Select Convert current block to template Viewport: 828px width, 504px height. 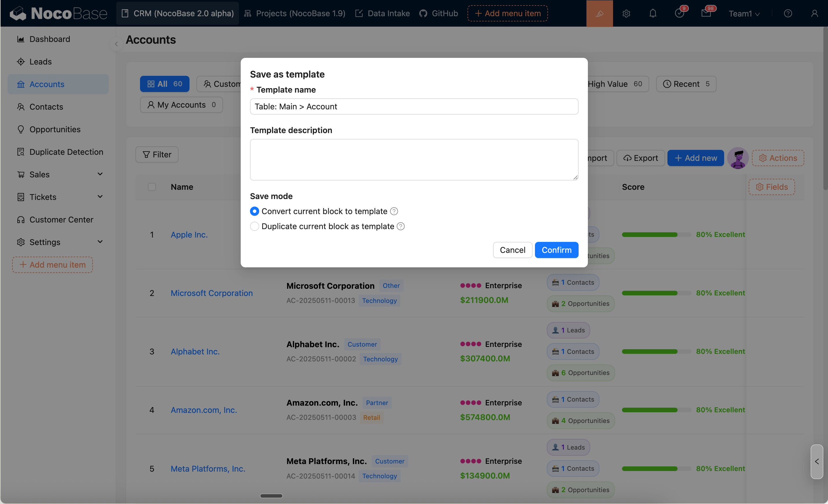254,211
